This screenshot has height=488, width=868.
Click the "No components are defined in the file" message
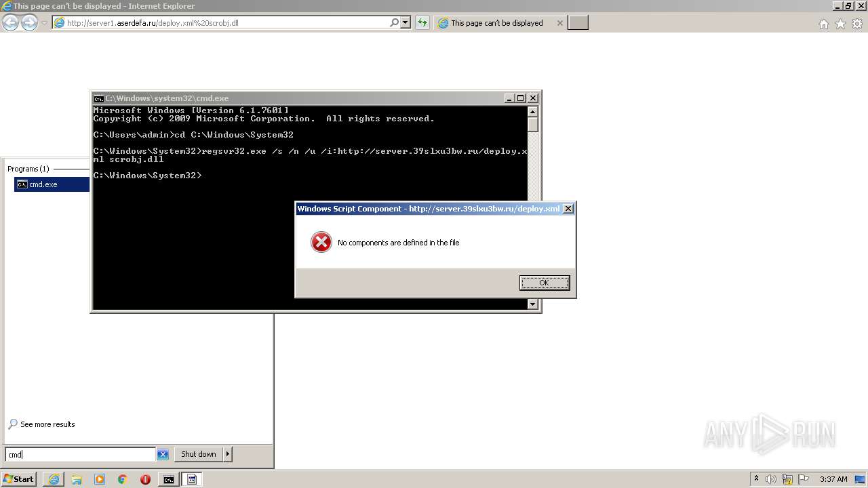398,243
